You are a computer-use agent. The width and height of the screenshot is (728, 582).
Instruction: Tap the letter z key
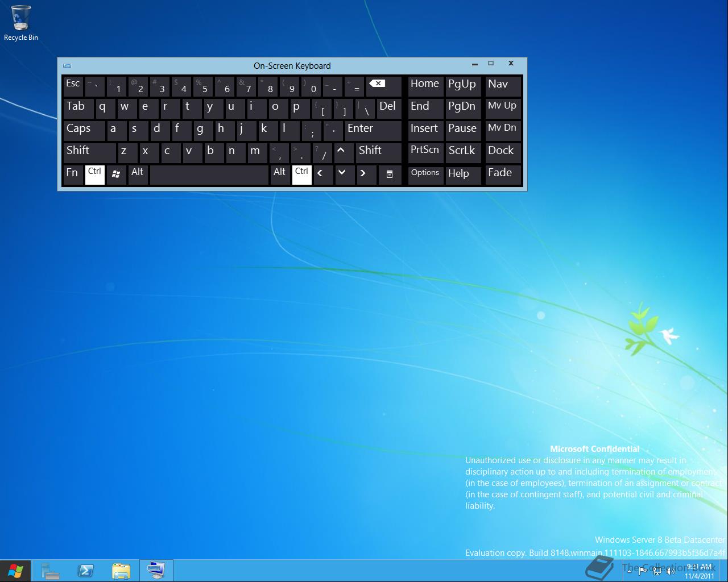click(x=127, y=152)
